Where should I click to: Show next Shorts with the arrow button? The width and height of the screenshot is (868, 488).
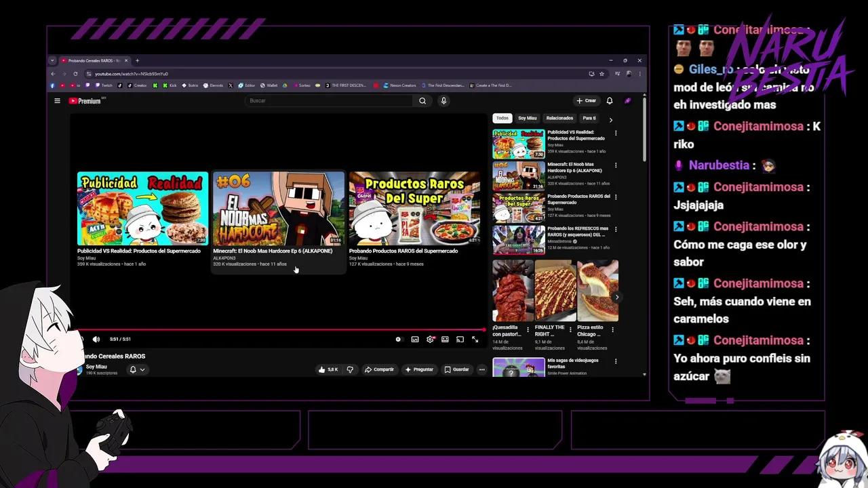616,297
